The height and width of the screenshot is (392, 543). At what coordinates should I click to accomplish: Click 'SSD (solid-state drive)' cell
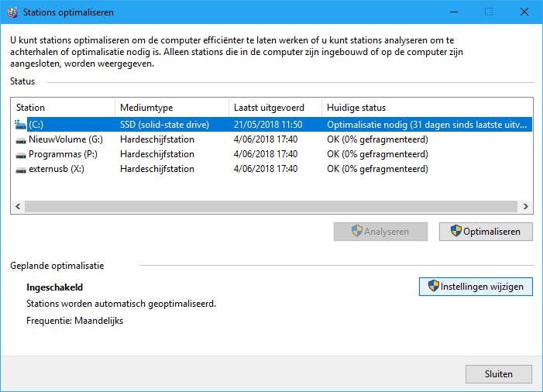tap(164, 125)
